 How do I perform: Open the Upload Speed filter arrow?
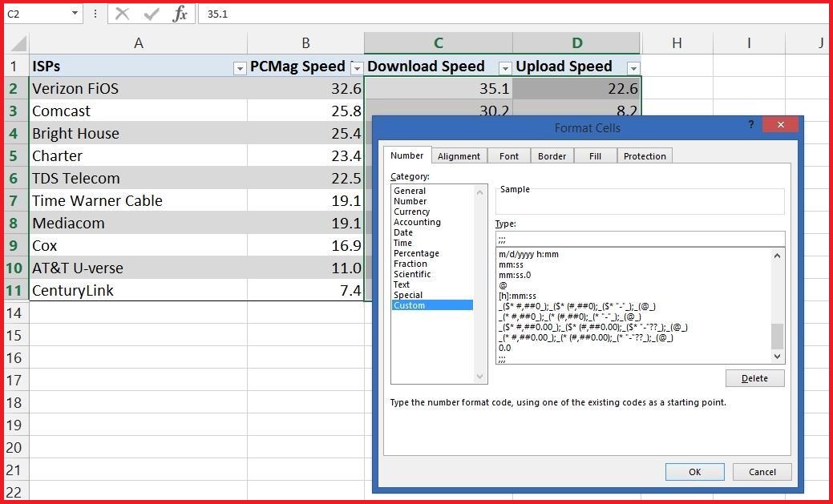633,68
